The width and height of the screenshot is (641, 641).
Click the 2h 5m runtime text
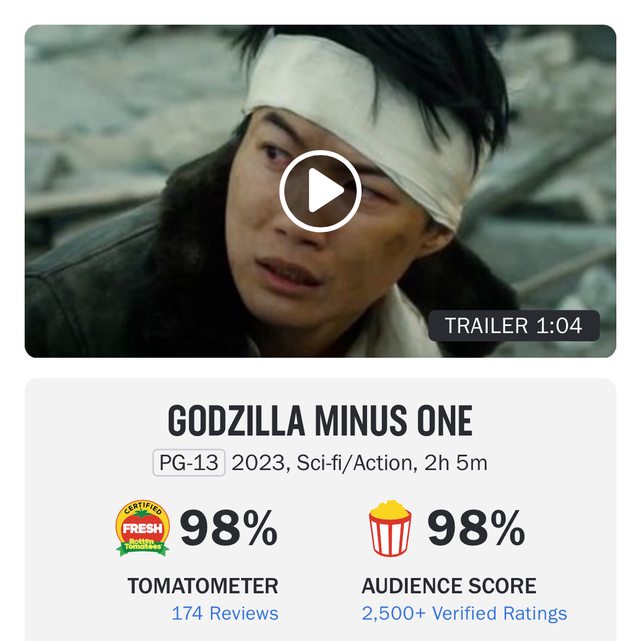point(456,463)
